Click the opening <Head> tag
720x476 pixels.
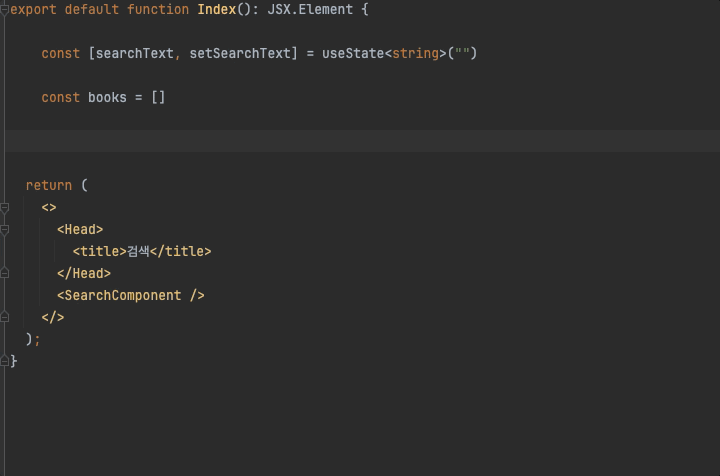[x=80, y=230]
